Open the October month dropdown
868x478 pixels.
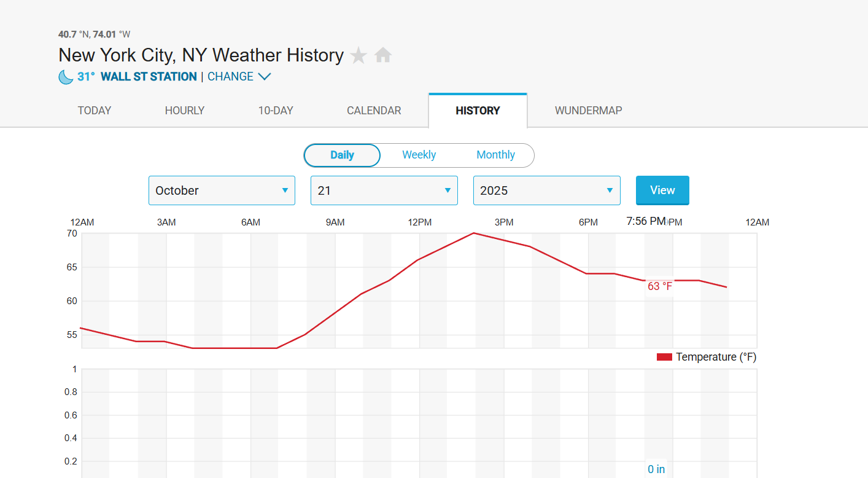tap(222, 190)
